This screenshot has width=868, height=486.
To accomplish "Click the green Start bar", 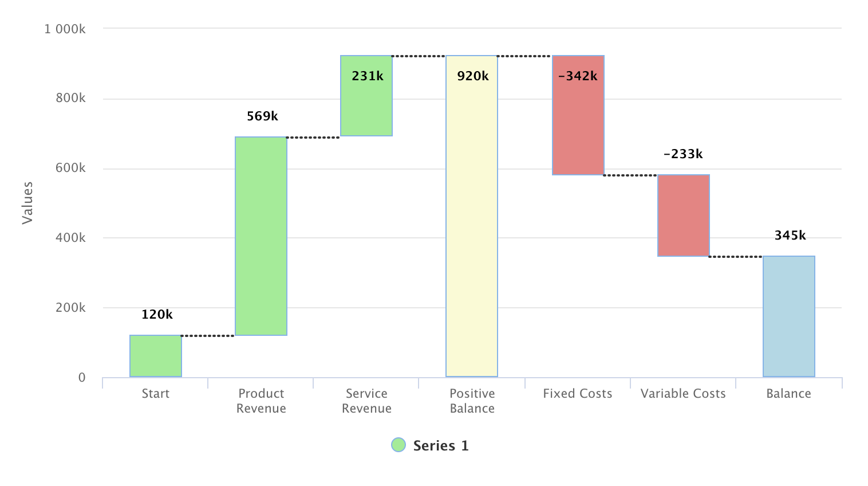I will 156,356.
